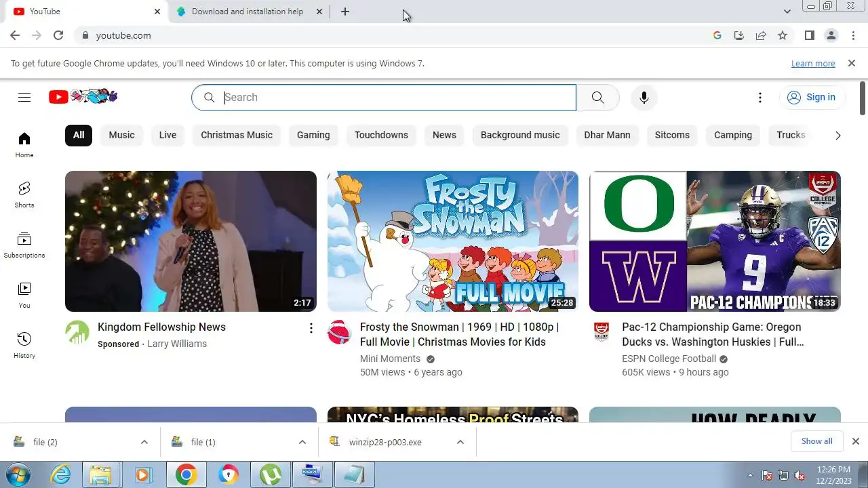868x488 pixels.
Task: Select the Background music chip
Action: [520, 135]
